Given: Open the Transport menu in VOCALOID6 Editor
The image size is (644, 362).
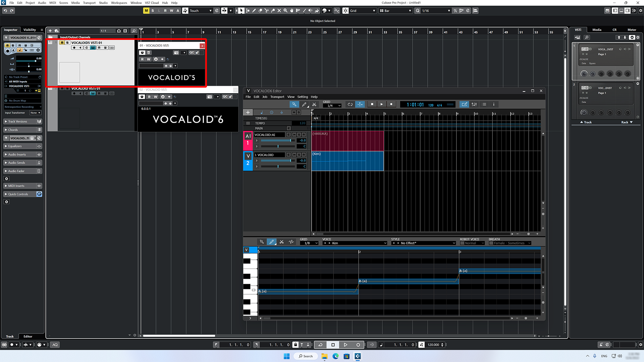Looking at the screenshot, I should tap(277, 97).
